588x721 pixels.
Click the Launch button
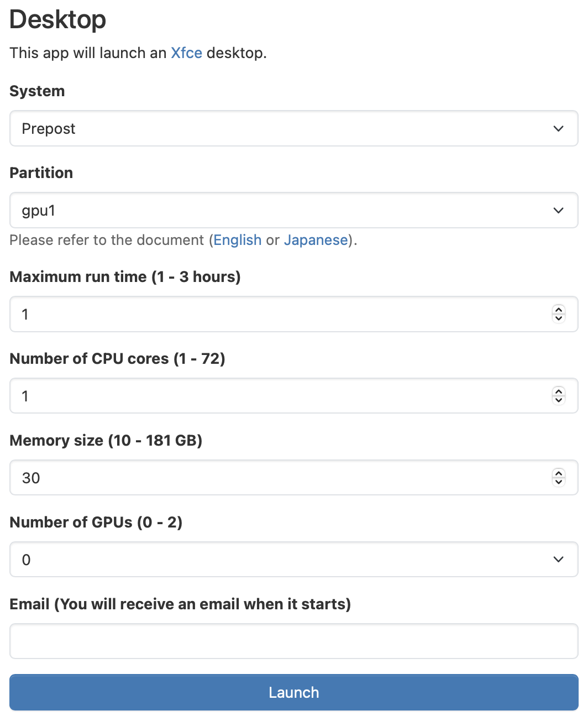coord(293,692)
